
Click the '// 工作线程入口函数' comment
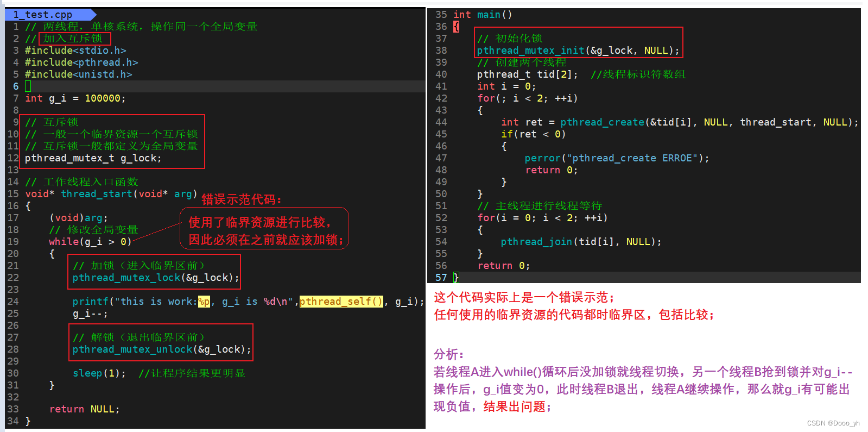point(81,182)
